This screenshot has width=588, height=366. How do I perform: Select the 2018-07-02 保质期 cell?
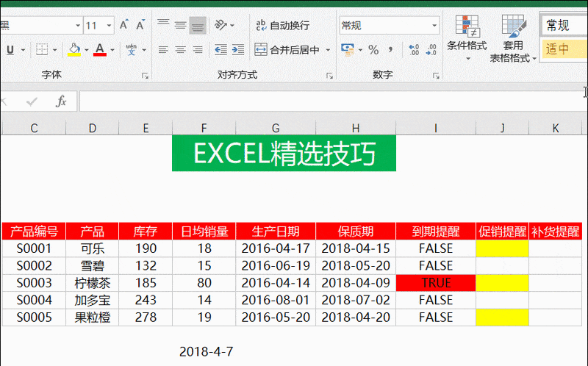(x=356, y=300)
